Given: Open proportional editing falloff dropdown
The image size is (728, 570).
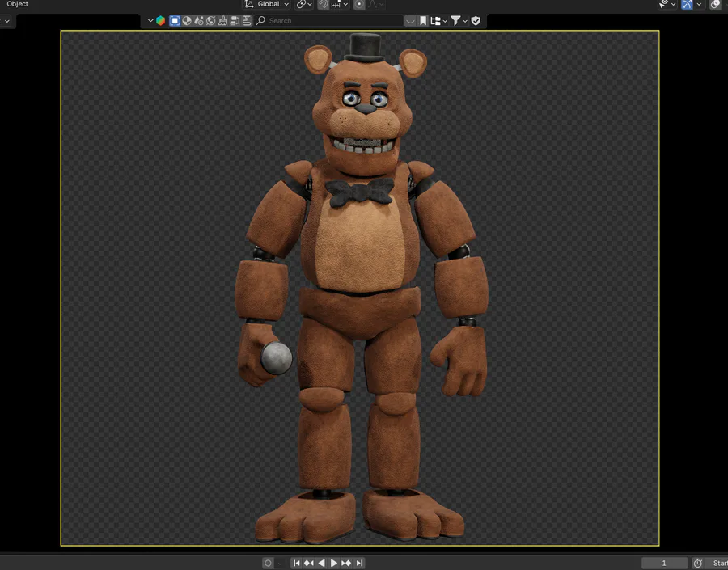Looking at the screenshot, I should 375,4.
